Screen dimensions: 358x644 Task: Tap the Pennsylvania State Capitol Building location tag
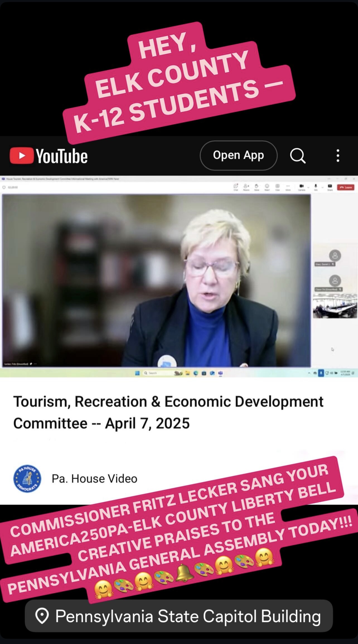pyautogui.click(x=179, y=616)
